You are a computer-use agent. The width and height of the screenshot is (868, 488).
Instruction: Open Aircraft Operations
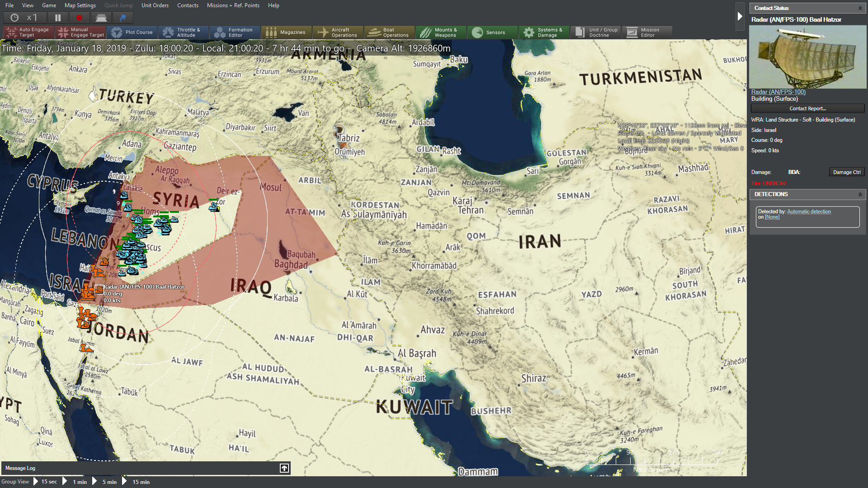(x=337, y=32)
